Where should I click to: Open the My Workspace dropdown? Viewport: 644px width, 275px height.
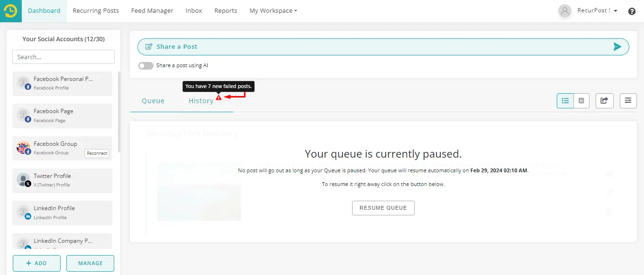coord(273,10)
